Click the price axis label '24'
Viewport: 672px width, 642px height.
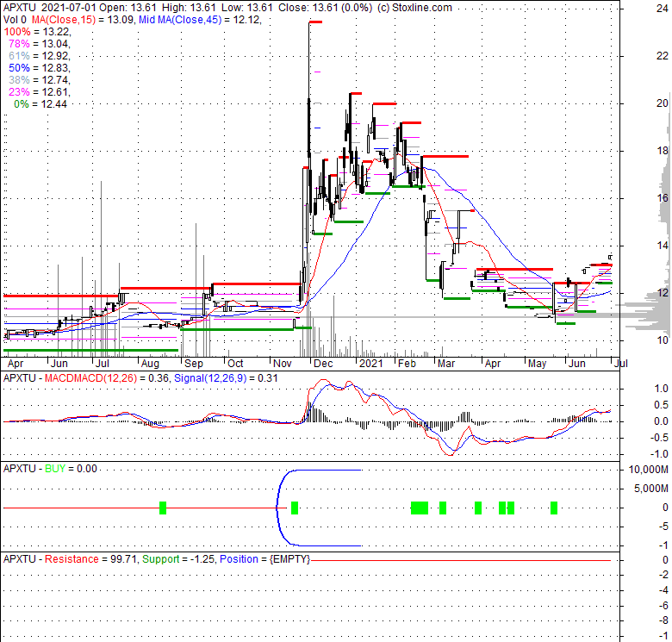[x=663, y=8]
